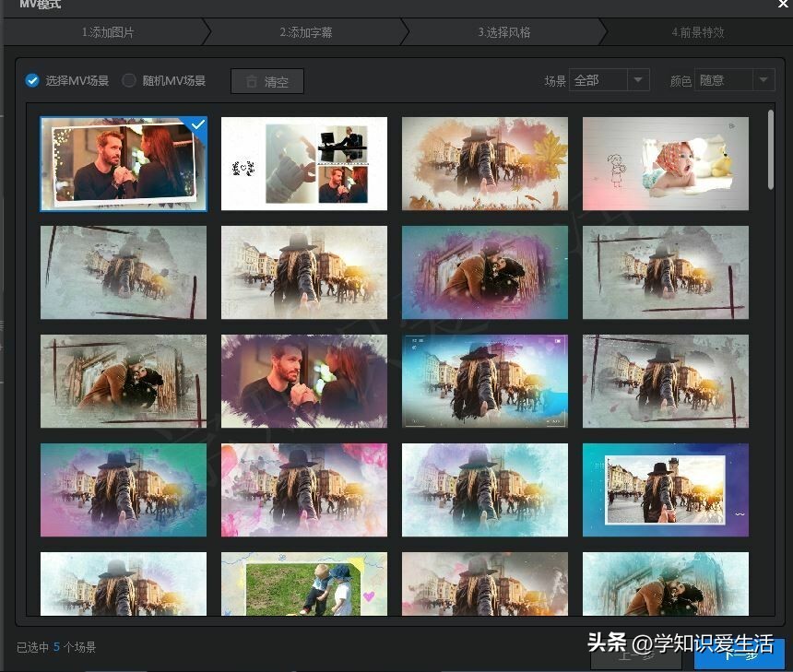Click the trash icon on the 清空 button

(x=251, y=81)
